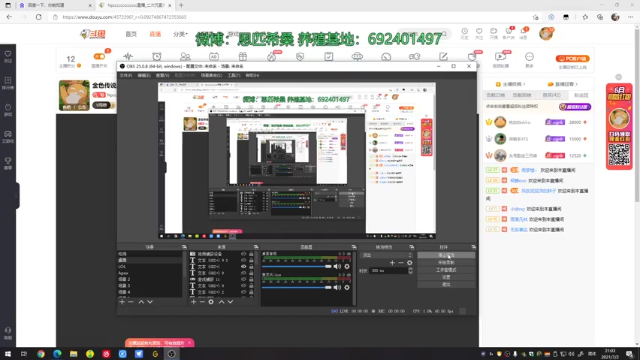Screen dimensions: 640x360
Task: Click the Douyu logo in page header
Action: tap(93, 34)
